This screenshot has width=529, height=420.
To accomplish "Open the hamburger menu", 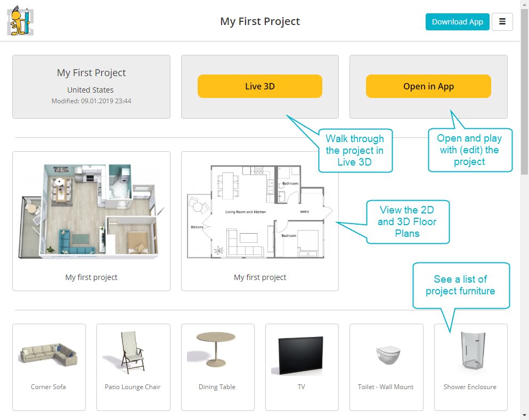I will pos(502,22).
